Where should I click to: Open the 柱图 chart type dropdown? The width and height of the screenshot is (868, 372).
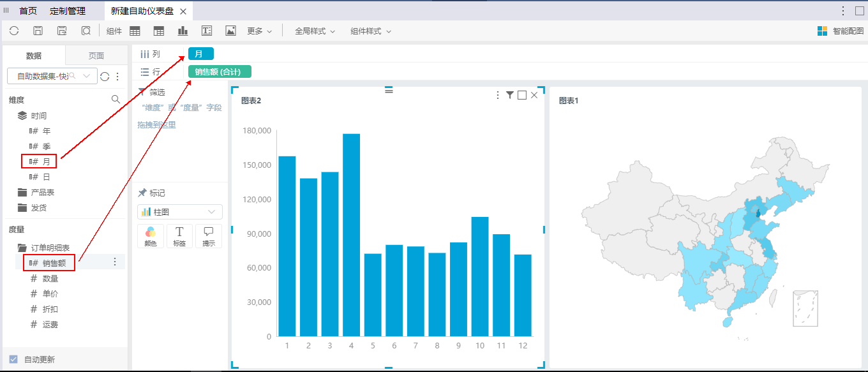(x=180, y=212)
